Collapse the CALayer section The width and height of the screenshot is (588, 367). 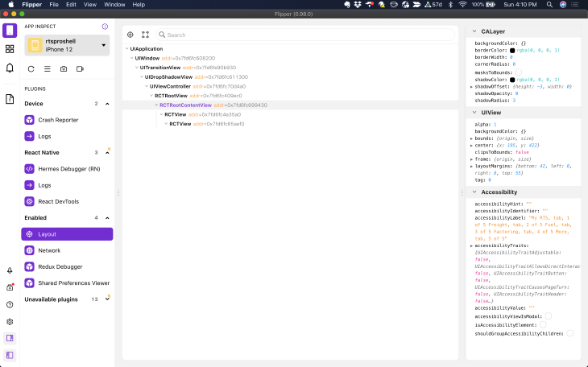[x=474, y=31]
